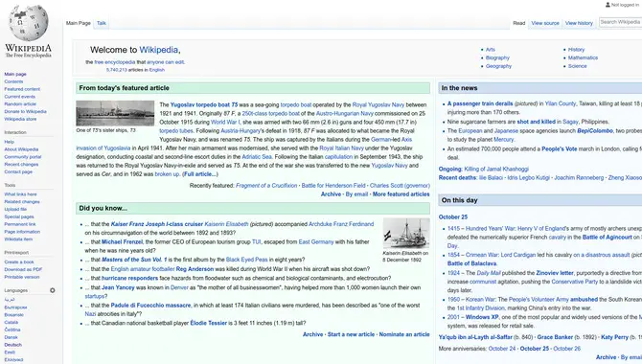Viewport: 642px width, 364px height.
Task: Open the Windows XP link
Action: 482,317
